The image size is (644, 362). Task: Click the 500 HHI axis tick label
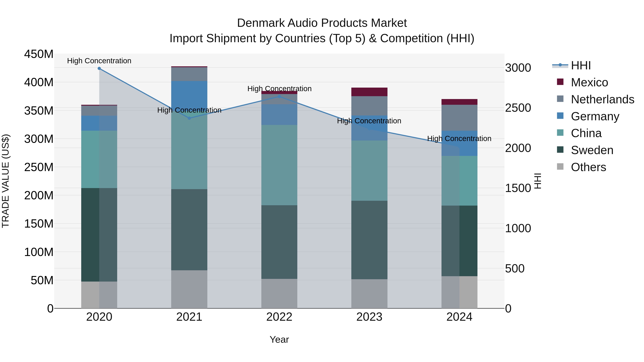tap(515, 269)
